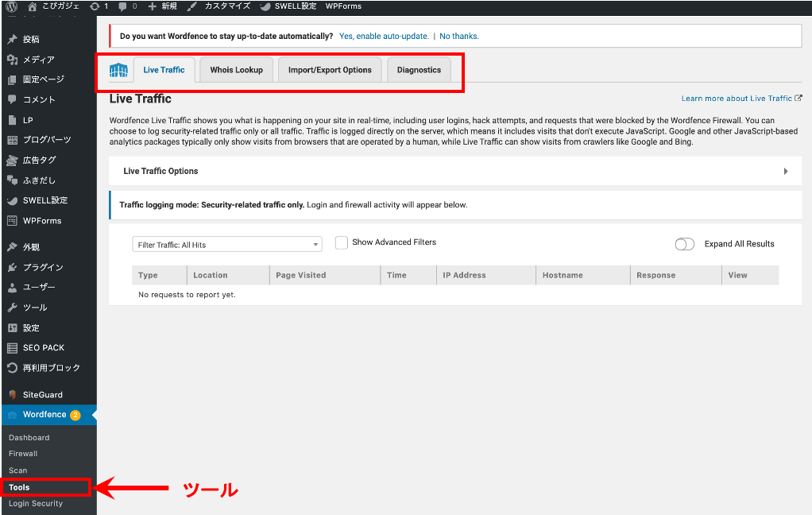Click the View column header
Viewport: 812px width, 515px height.
750,275
